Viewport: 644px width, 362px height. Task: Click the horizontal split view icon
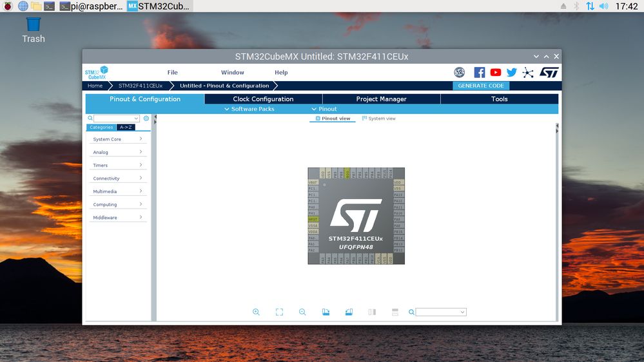395,312
